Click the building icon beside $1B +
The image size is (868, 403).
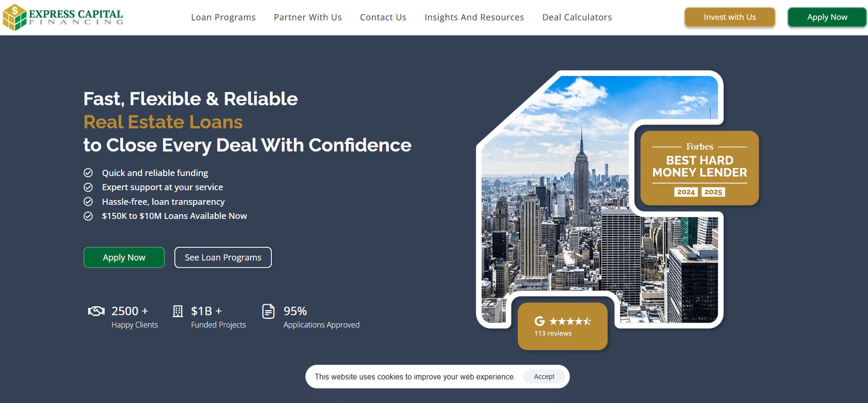coord(177,311)
